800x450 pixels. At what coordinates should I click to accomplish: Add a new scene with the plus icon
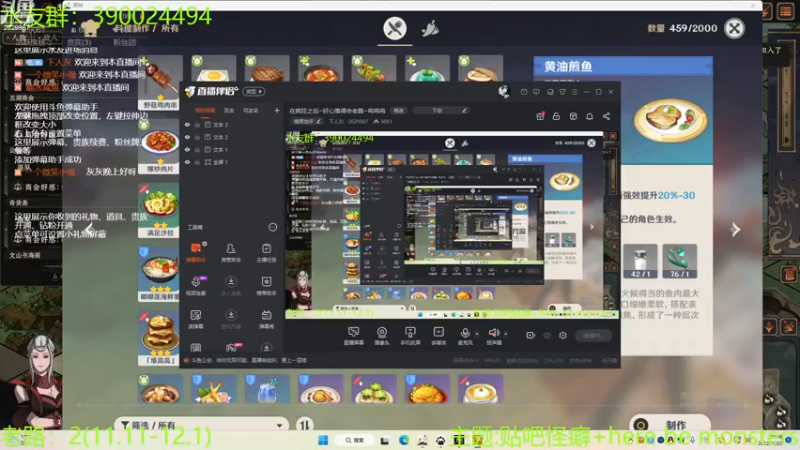point(277,110)
